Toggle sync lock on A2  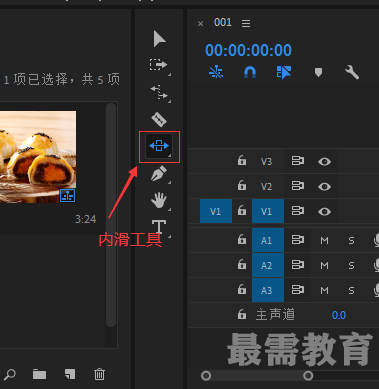pos(298,265)
